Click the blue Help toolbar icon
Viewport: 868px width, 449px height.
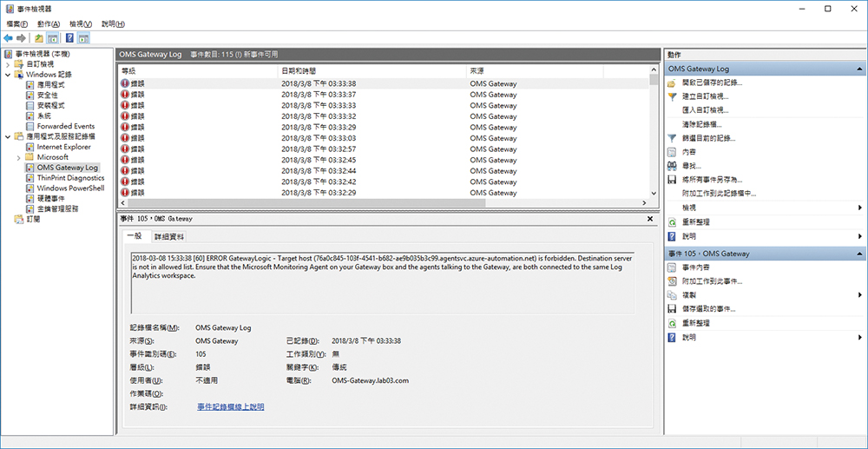(x=69, y=38)
